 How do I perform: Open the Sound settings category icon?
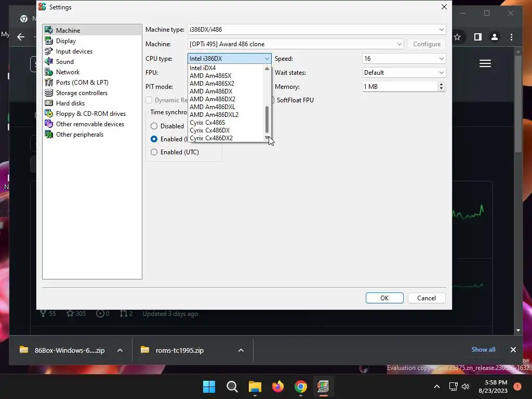click(49, 61)
